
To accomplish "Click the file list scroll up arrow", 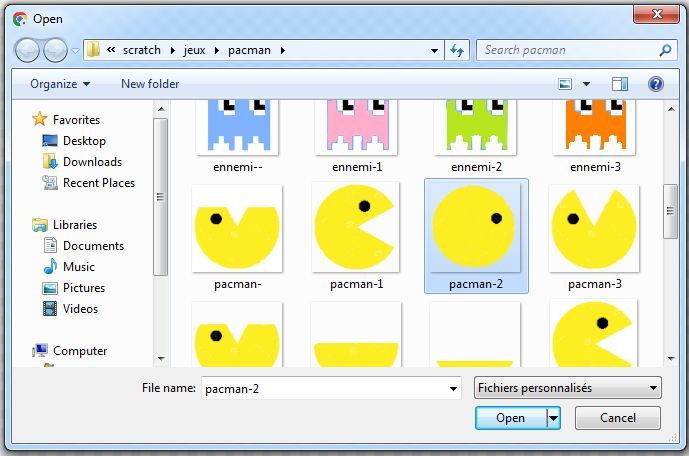I will 671,109.
